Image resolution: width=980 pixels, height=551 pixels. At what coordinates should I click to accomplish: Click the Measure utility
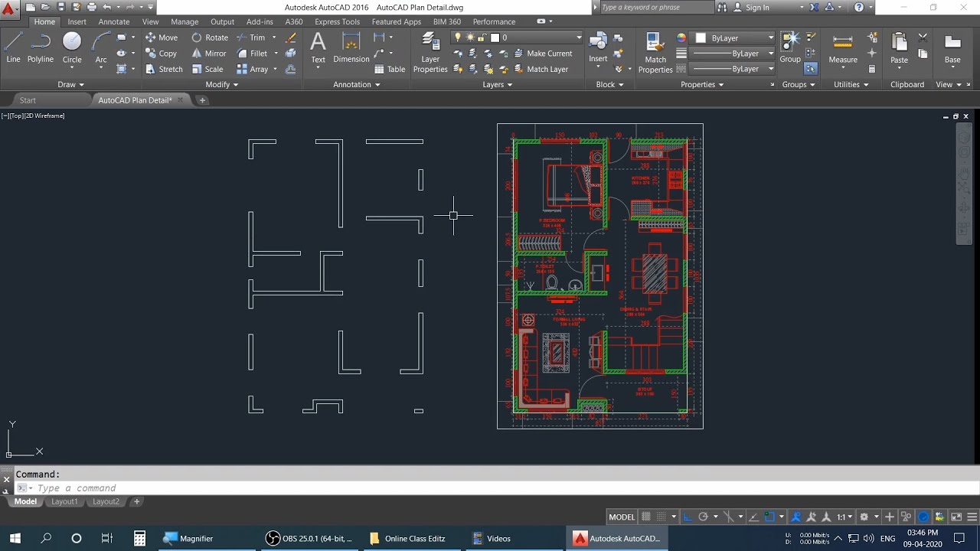(843, 48)
